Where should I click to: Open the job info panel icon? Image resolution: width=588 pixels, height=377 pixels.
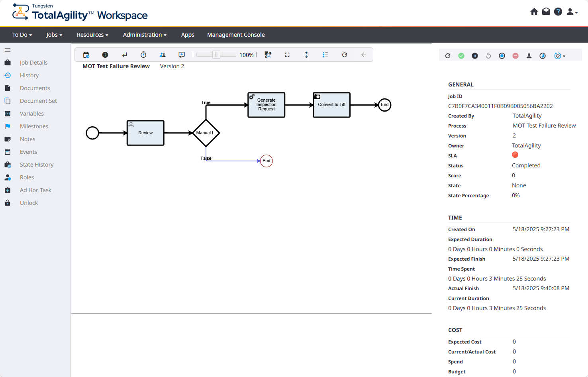pyautogui.click(x=105, y=55)
